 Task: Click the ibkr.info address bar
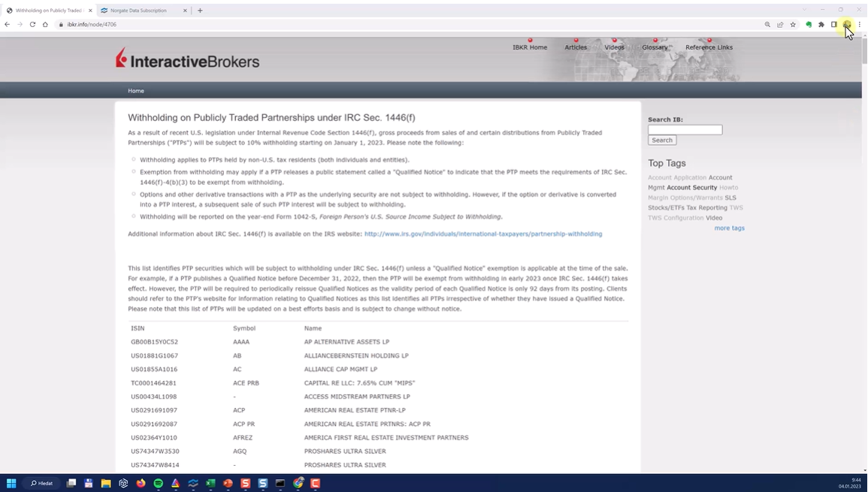click(x=410, y=24)
